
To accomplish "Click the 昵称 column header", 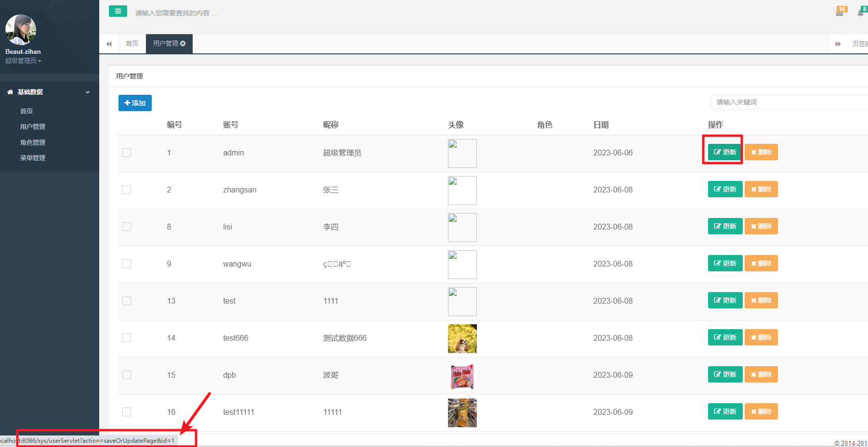I will (x=330, y=125).
